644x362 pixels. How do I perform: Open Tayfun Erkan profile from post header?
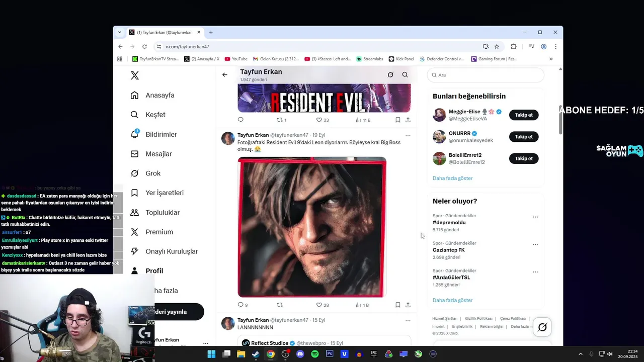253,135
